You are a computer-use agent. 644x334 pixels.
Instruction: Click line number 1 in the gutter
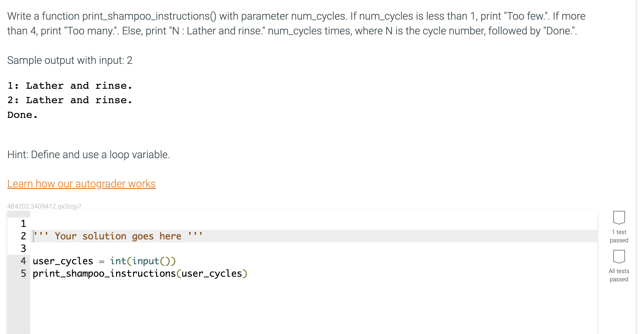pos(23,224)
